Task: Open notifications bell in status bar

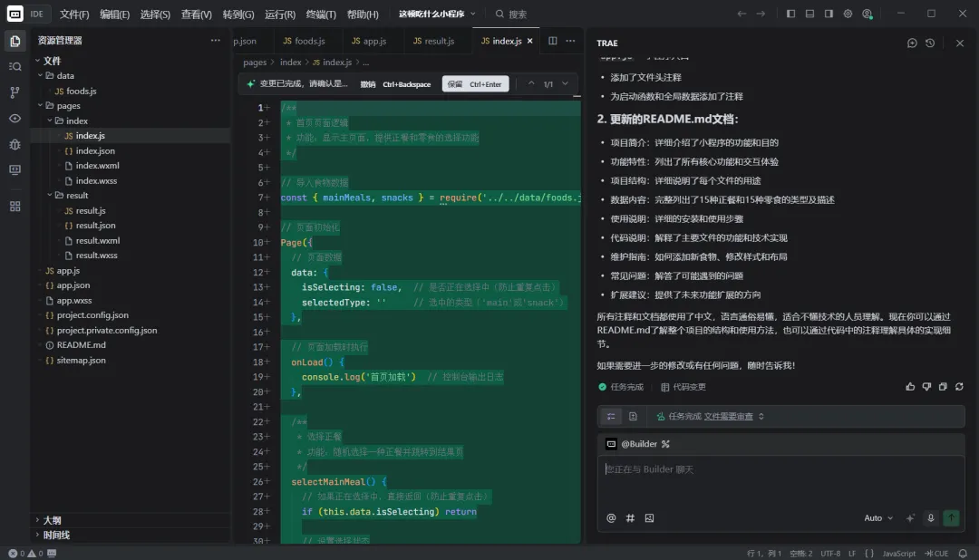Action: [963, 554]
